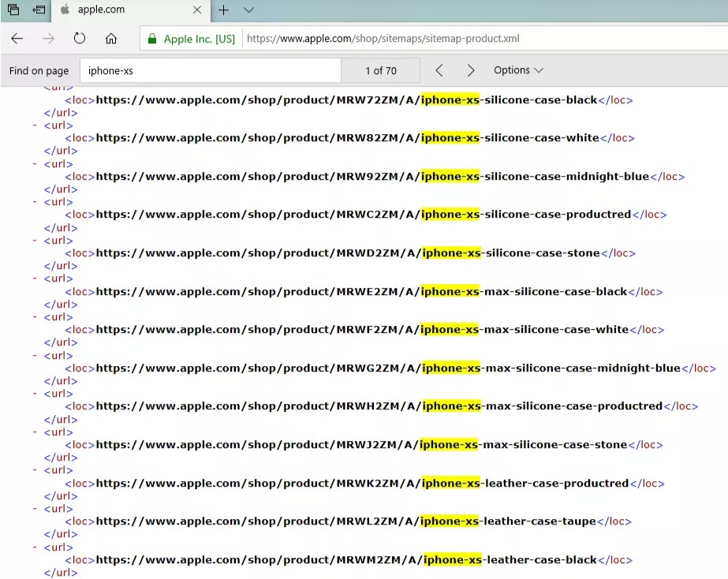Open the Options dropdown in Find bar
Image resolution: width=728 pixels, height=579 pixels.
coord(518,70)
